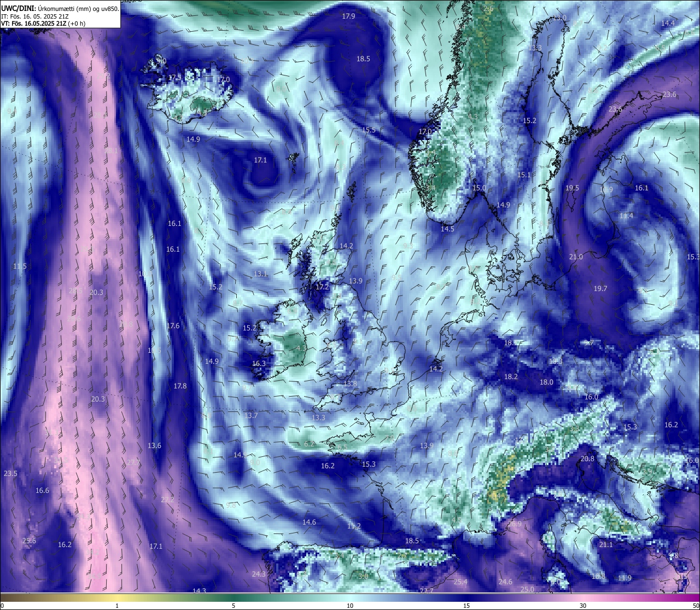Click the 6.2 value over Brittany
This screenshot has width=700, height=610.
pos(310,444)
